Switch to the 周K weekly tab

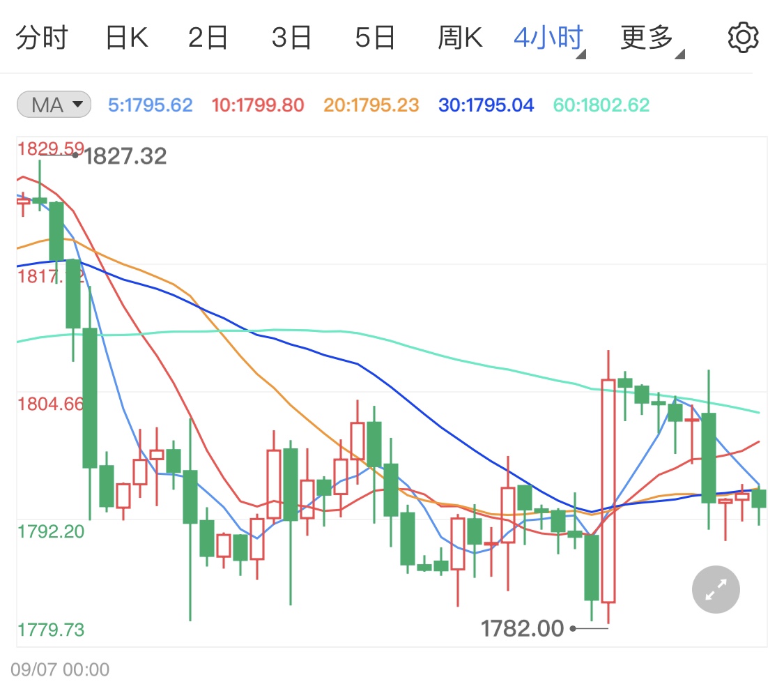tap(459, 37)
